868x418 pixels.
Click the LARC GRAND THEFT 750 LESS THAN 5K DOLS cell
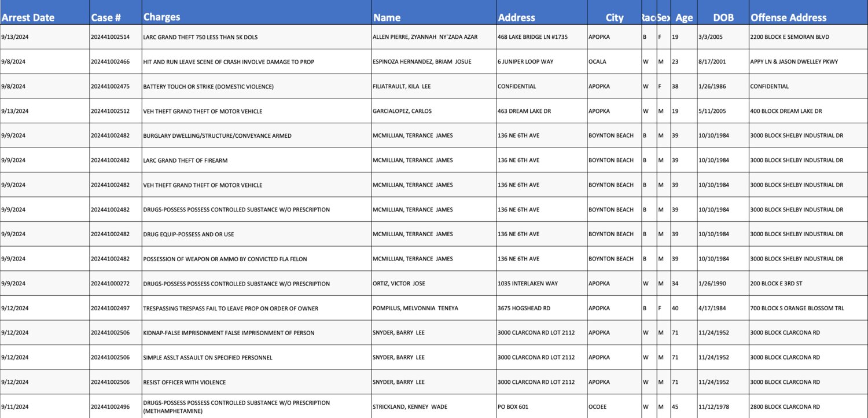click(x=256, y=37)
